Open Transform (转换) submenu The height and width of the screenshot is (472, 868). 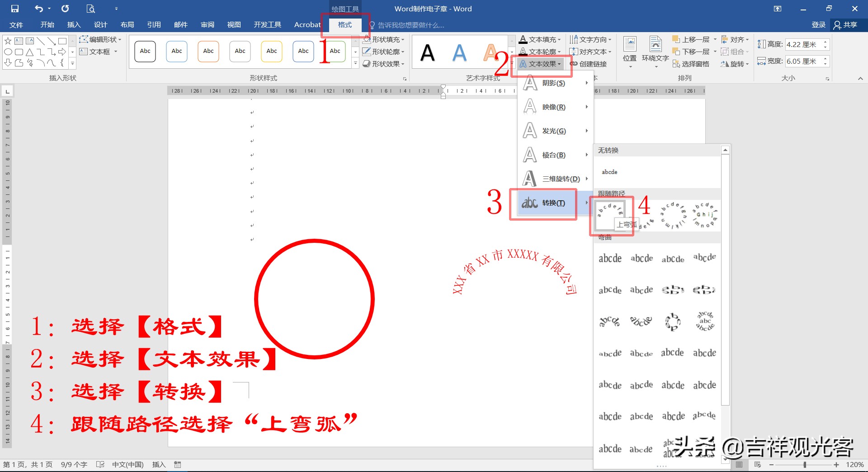(x=556, y=203)
